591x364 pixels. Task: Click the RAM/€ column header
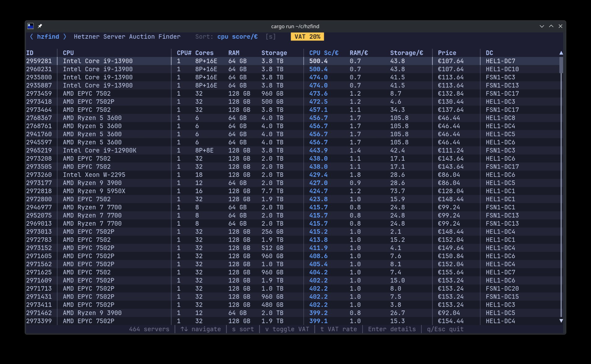pyautogui.click(x=359, y=53)
